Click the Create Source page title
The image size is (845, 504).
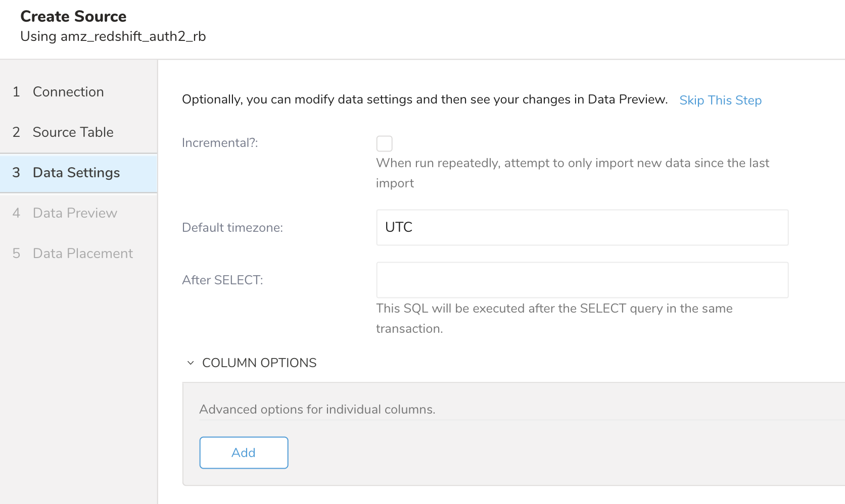click(x=73, y=16)
